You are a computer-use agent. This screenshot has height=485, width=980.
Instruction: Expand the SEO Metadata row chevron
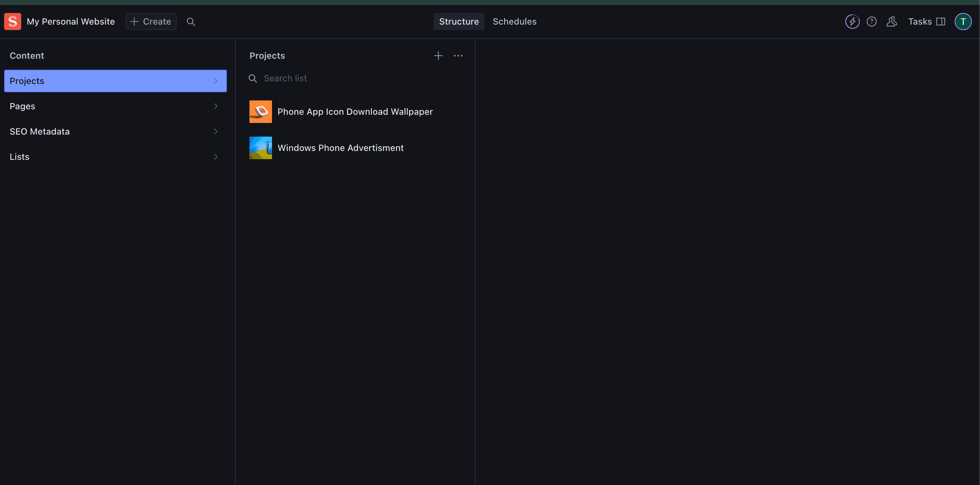216,131
